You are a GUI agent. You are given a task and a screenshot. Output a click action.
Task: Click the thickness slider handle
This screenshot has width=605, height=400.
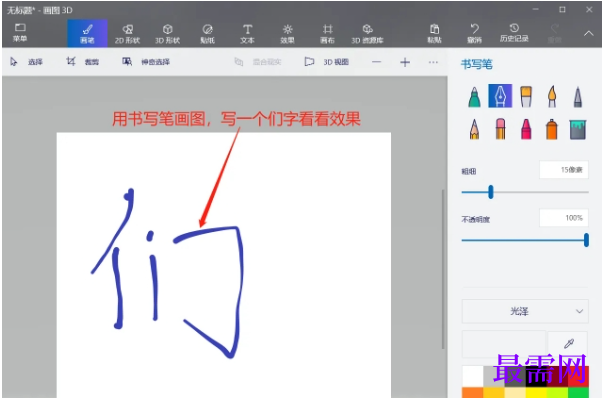click(490, 192)
